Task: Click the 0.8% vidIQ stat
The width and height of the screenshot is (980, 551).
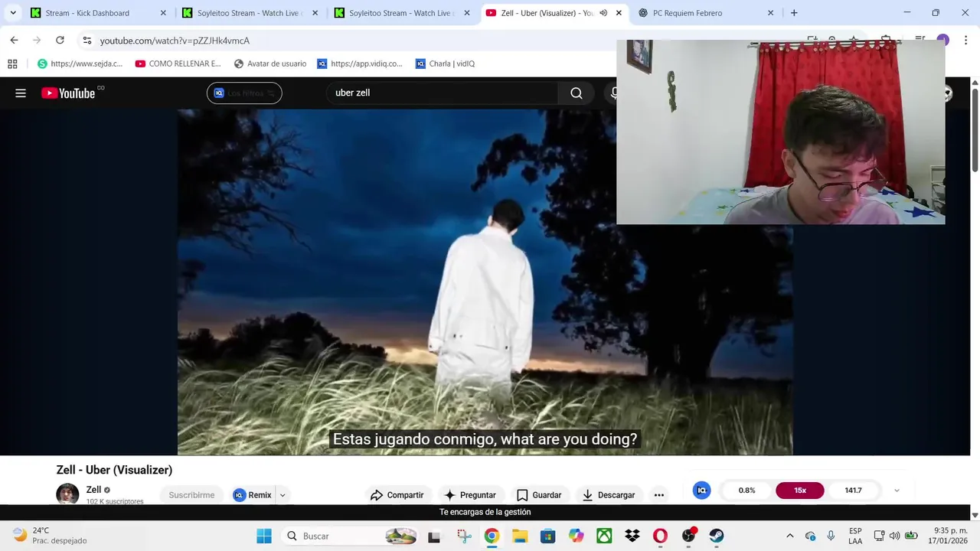Action: (747, 491)
